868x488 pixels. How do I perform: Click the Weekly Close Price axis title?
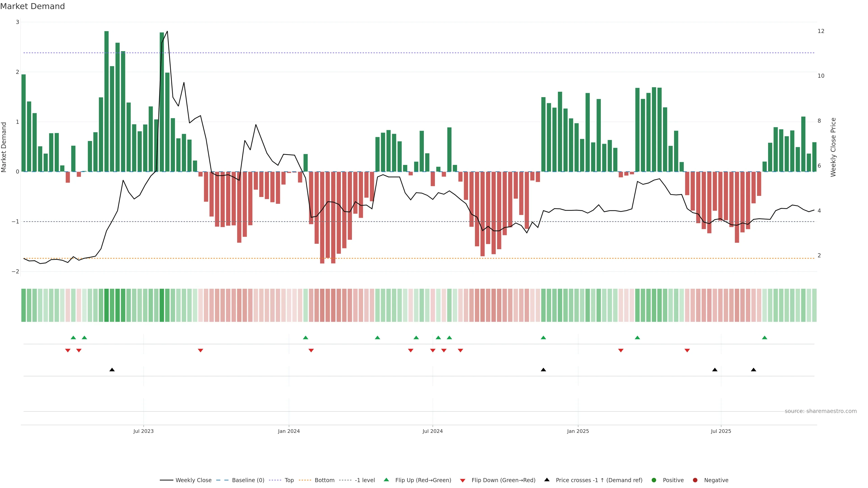point(833,147)
